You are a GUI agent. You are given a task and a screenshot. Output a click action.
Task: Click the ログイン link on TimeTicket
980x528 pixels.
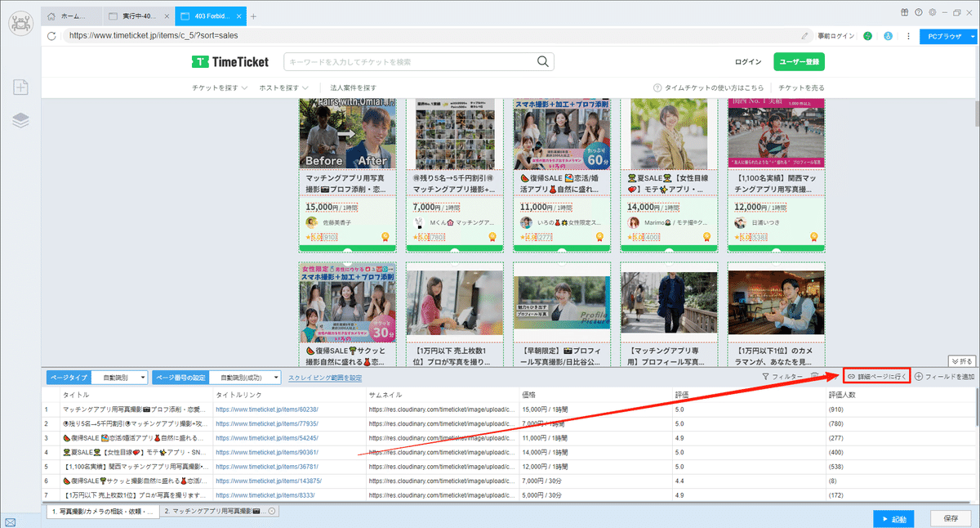click(748, 62)
